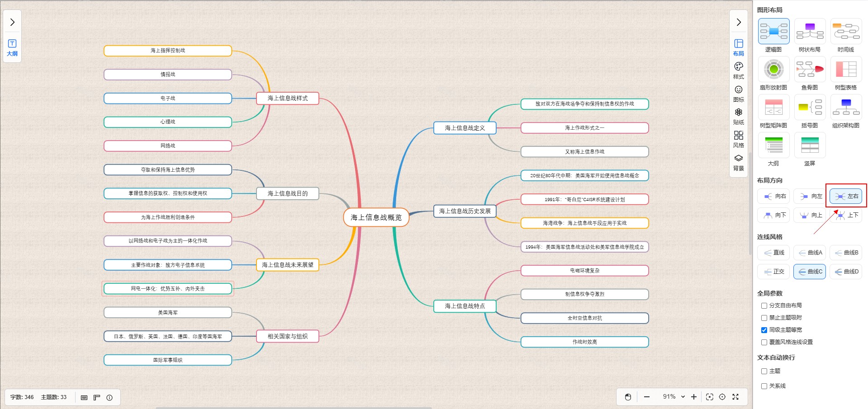The image size is (868, 409).
Task: Choose the 鱼骨图 layout thumbnail
Action: pyautogui.click(x=810, y=73)
